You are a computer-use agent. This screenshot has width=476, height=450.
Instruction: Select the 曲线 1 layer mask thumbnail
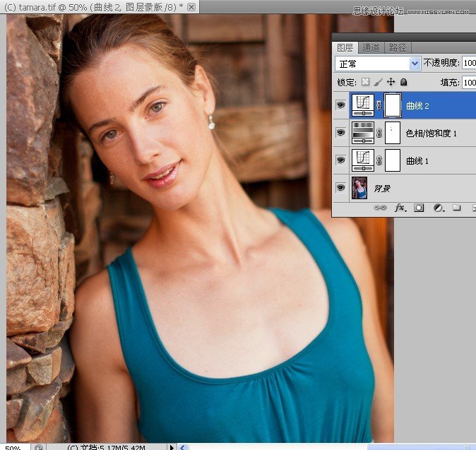[392, 160]
